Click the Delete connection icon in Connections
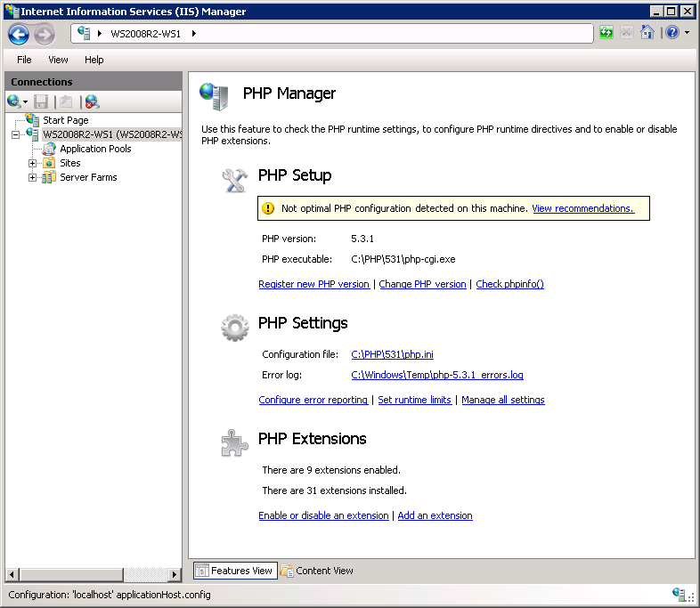 pyautogui.click(x=92, y=101)
